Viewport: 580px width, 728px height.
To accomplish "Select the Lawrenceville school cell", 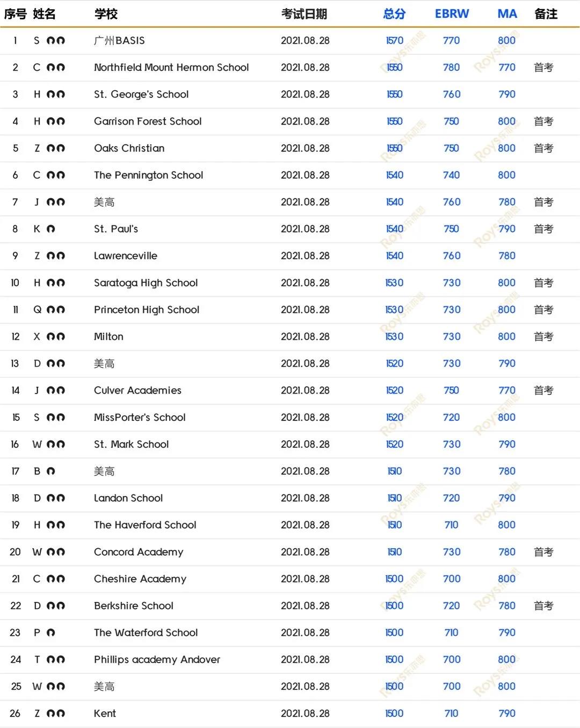I will coord(126,256).
